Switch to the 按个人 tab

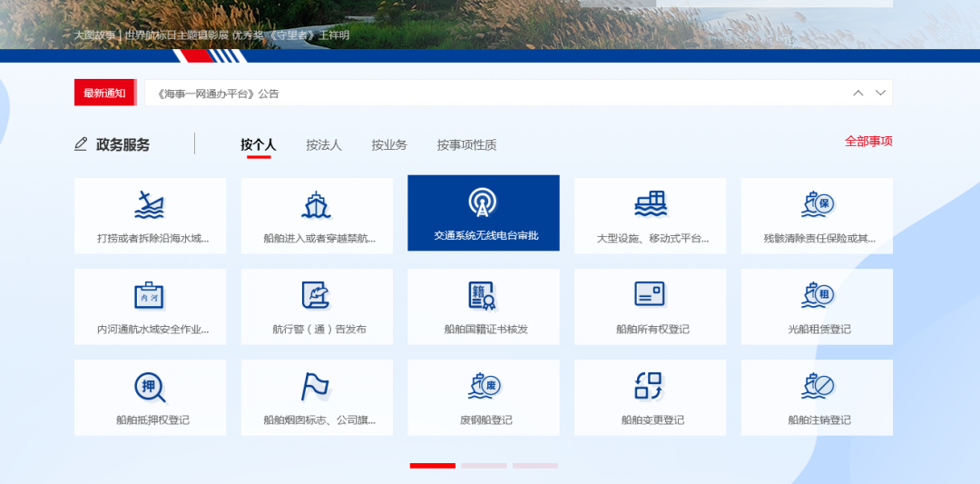(x=258, y=145)
